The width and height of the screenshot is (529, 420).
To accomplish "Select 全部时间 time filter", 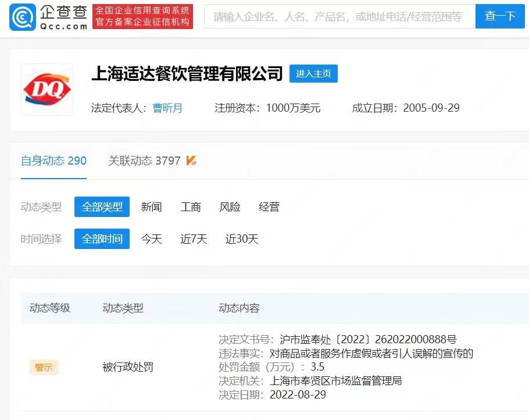I will coord(102,239).
